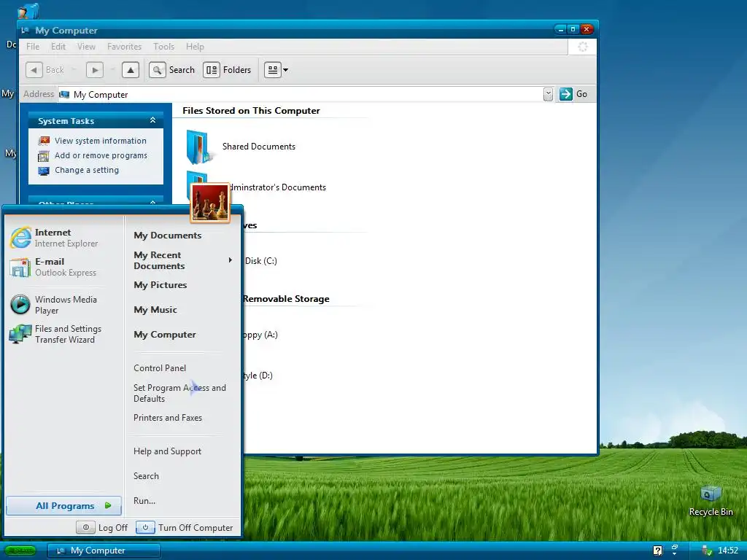Open the View menu
The width and height of the screenshot is (747, 560).
pyautogui.click(x=86, y=47)
